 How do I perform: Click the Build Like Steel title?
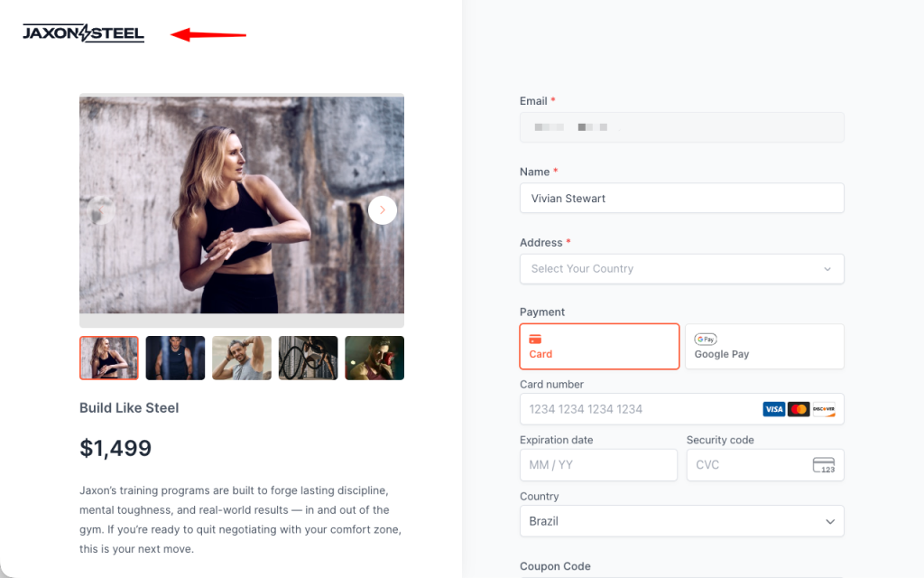coord(129,407)
